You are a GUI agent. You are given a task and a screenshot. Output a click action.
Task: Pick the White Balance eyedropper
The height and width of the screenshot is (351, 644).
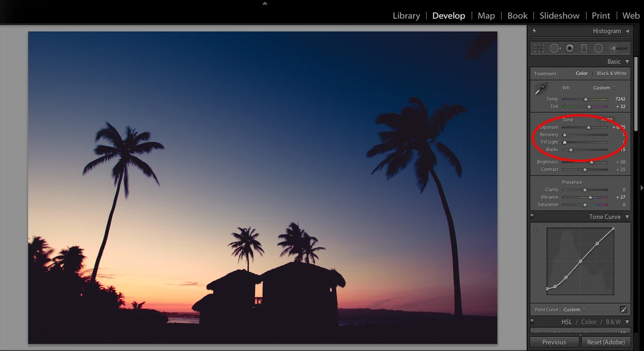click(x=541, y=89)
